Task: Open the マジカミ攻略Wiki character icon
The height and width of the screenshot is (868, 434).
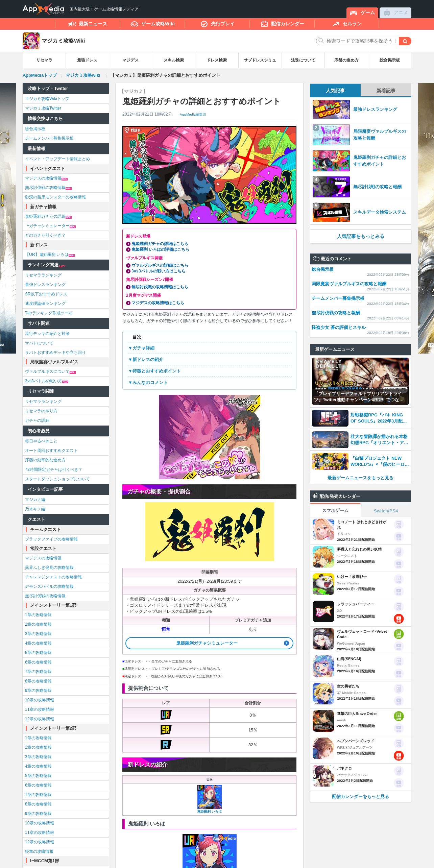Action: pyautogui.click(x=31, y=41)
